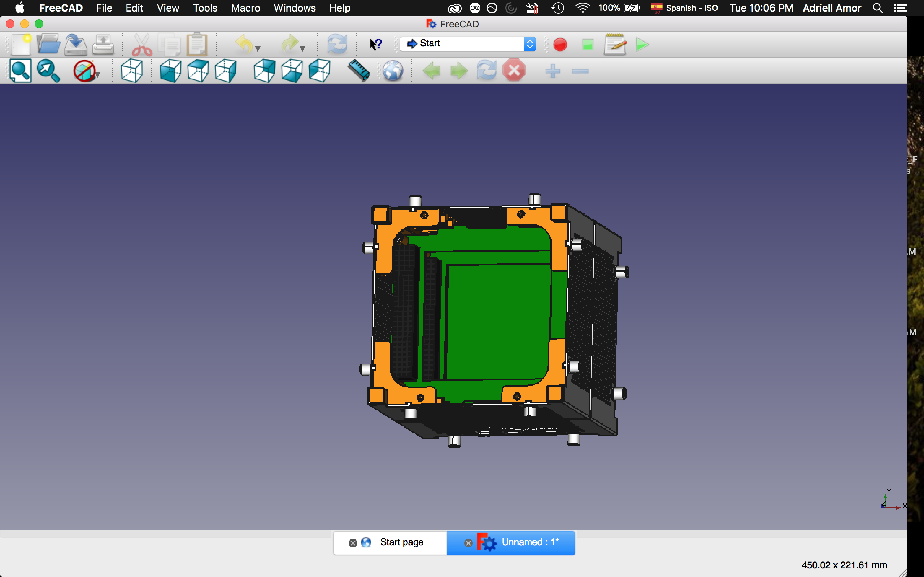Viewport: 924px width, 577px height.
Task: Open the macro editor notepad icon
Action: pyautogui.click(x=615, y=44)
